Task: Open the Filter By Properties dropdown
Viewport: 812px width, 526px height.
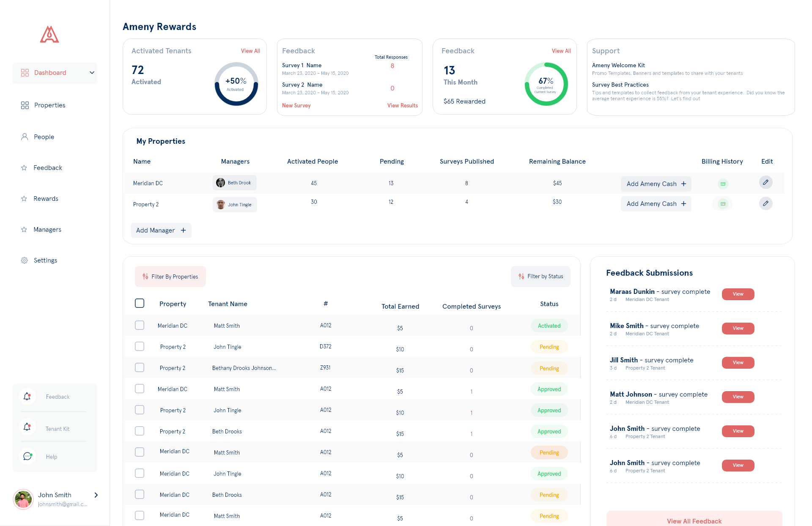Action: [170, 277]
